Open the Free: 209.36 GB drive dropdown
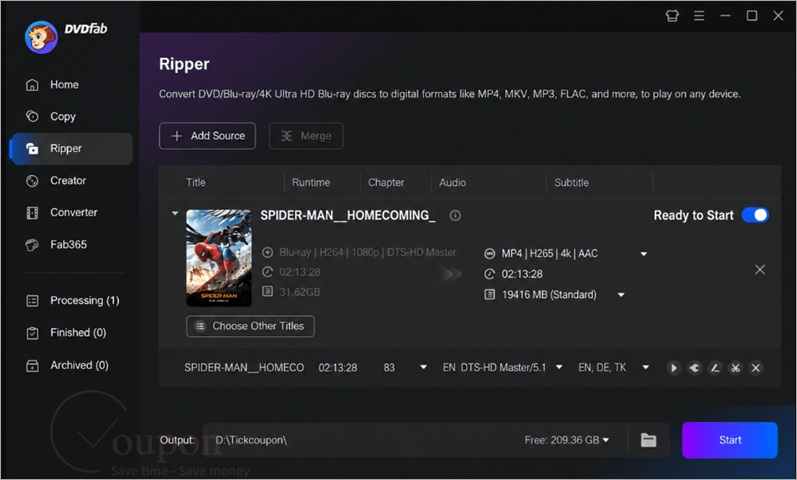 tap(567, 440)
